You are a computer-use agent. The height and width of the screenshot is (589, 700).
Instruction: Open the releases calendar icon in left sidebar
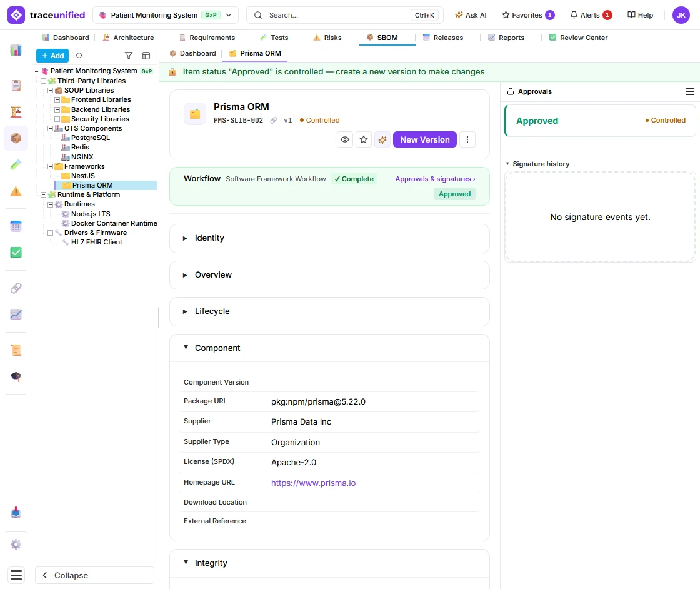(x=16, y=226)
